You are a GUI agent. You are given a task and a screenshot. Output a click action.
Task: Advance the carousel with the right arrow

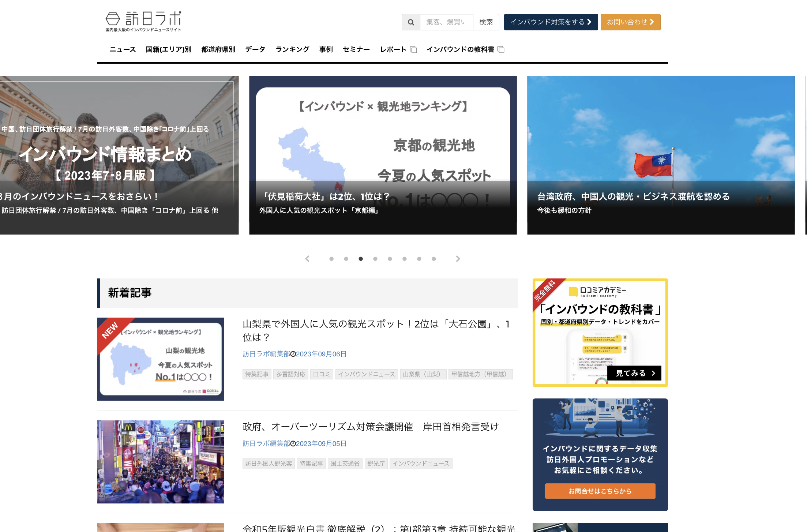coord(458,259)
